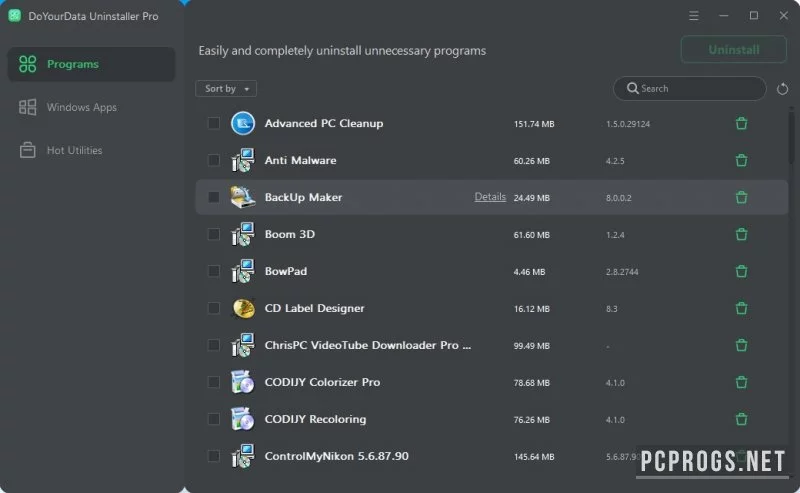Select the Anti Malware name
The image size is (800, 493).
click(x=301, y=160)
